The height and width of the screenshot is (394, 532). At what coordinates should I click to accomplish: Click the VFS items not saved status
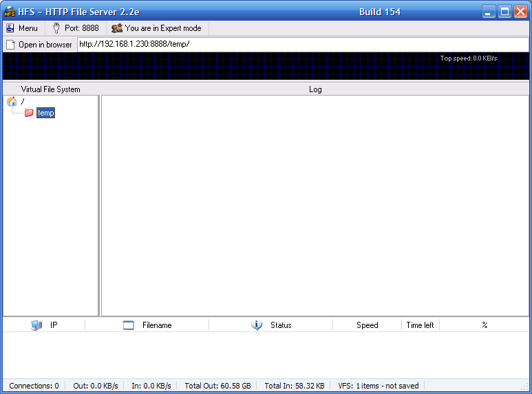pyautogui.click(x=378, y=386)
